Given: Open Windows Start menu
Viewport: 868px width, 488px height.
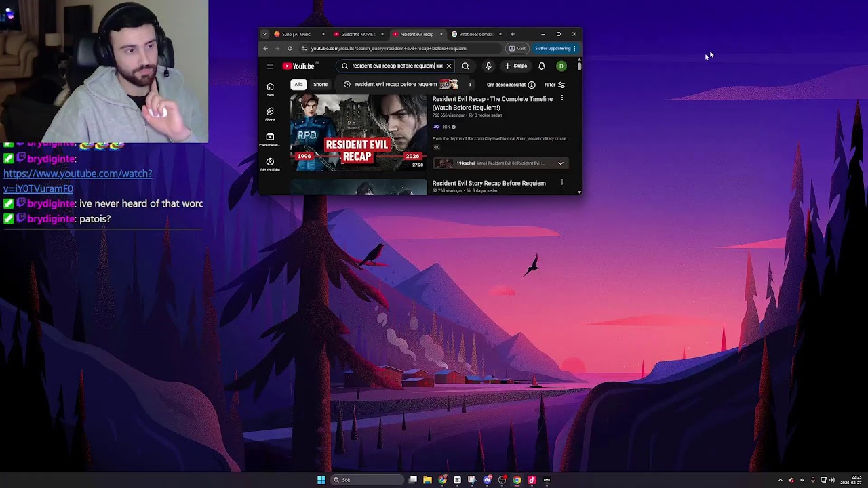Looking at the screenshot, I should pos(321,480).
